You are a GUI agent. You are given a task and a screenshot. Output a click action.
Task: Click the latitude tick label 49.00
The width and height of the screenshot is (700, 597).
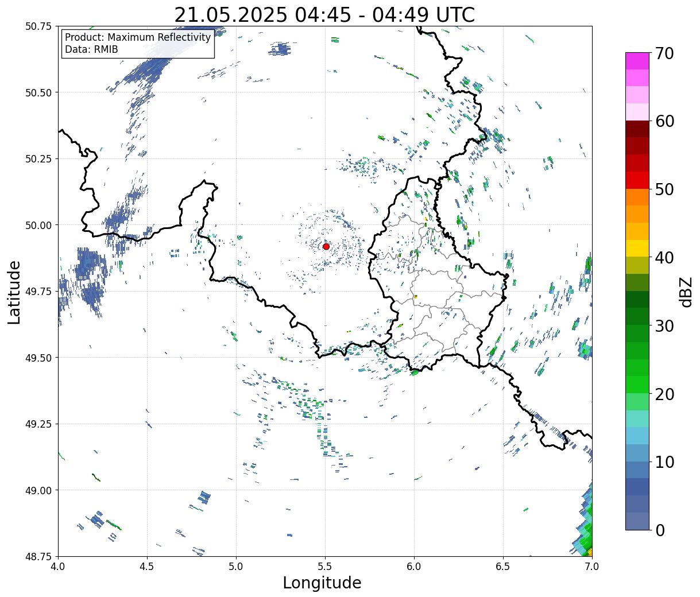pyautogui.click(x=38, y=490)
